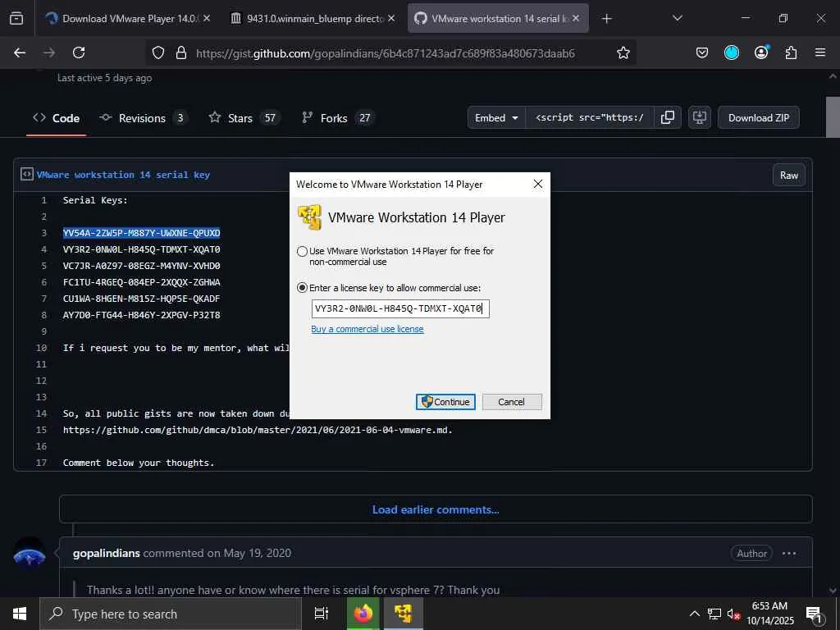Bookmark this page with star icon
The image size is (840, 630).
pos(623,52)
